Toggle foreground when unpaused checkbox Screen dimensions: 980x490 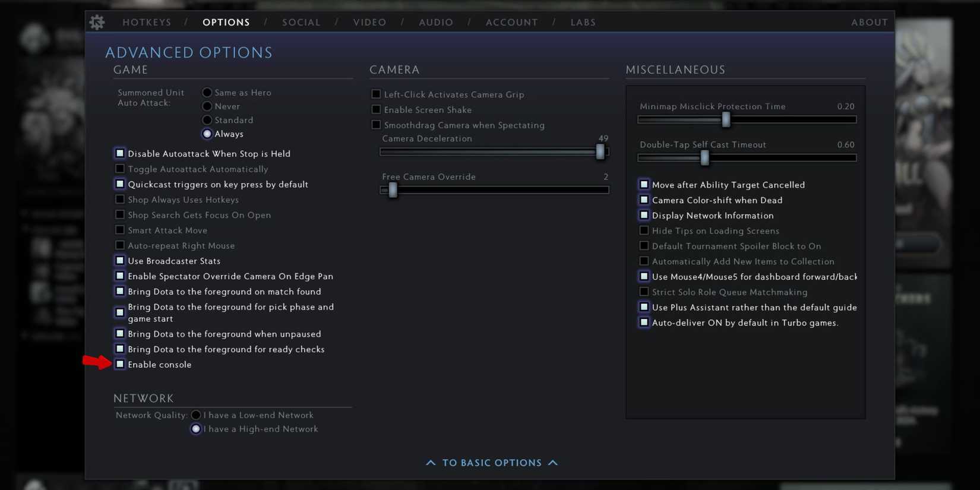point(120,334)
